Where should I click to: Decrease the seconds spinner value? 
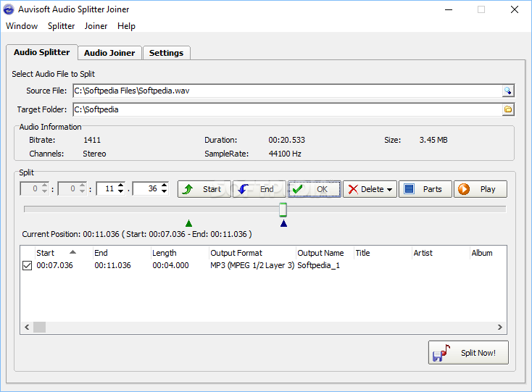tap(121, 191)
